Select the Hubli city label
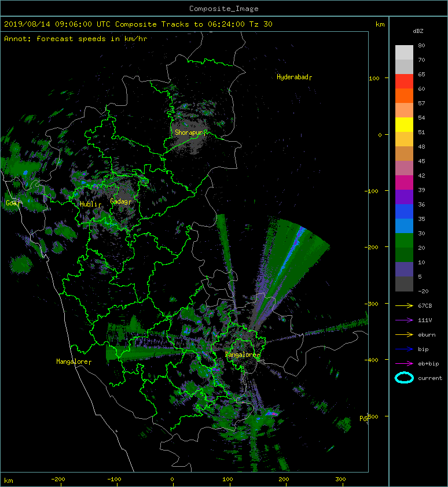The image size is (448, 487). pos(90,204)
